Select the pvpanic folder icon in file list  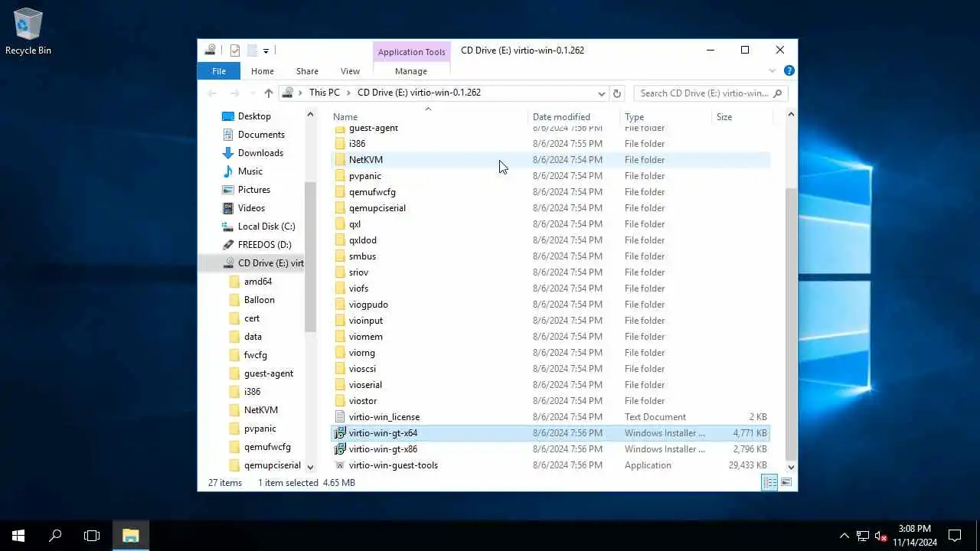point(340,176)
